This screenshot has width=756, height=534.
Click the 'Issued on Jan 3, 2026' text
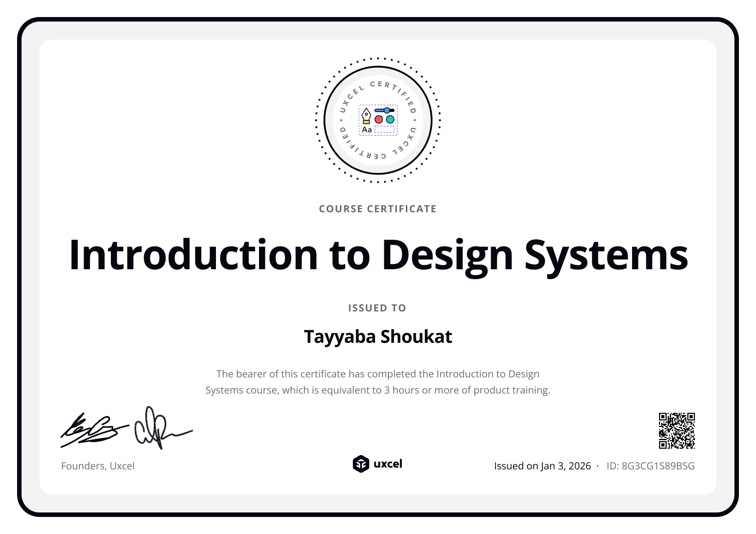click(542, 466)
